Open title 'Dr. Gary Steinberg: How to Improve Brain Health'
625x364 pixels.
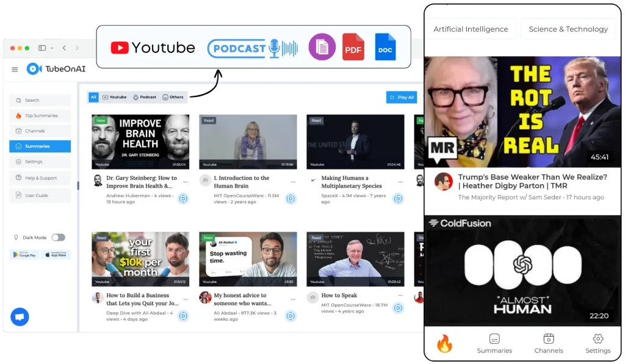click(x=142, y=182)
